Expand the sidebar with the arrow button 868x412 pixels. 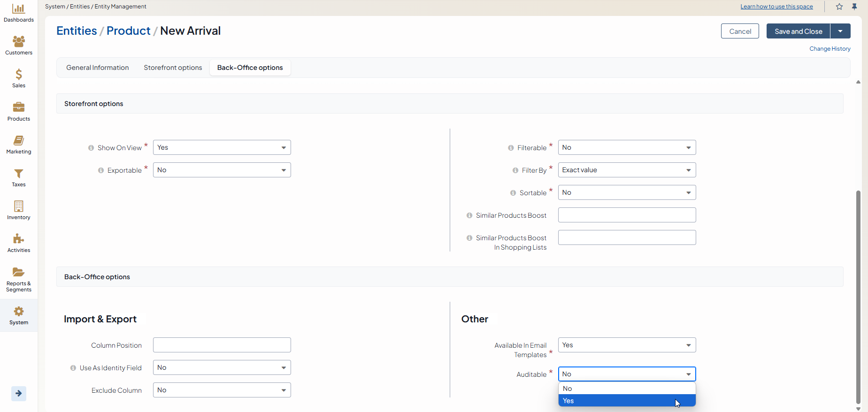(19, 393)
